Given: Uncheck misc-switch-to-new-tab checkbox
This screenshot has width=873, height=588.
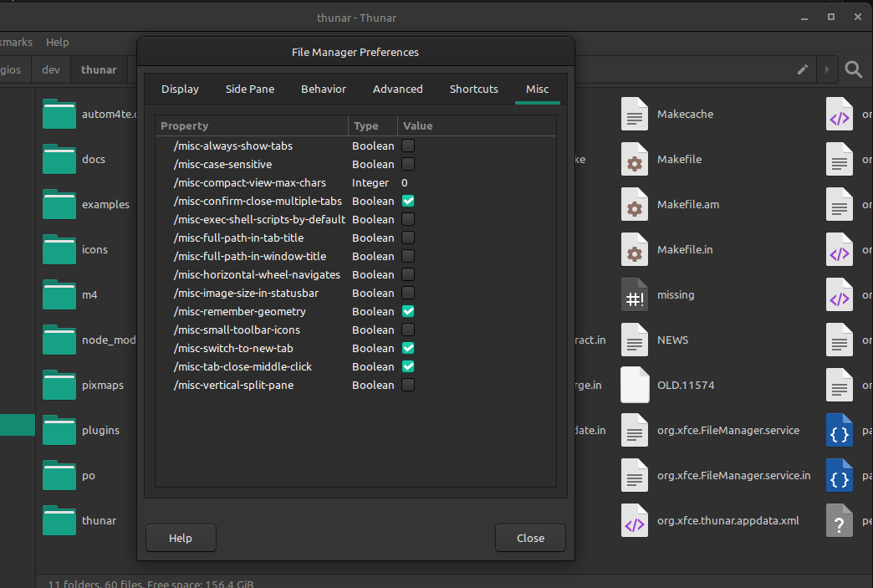Looking at the screenshot, I should [x=408, y=348].
